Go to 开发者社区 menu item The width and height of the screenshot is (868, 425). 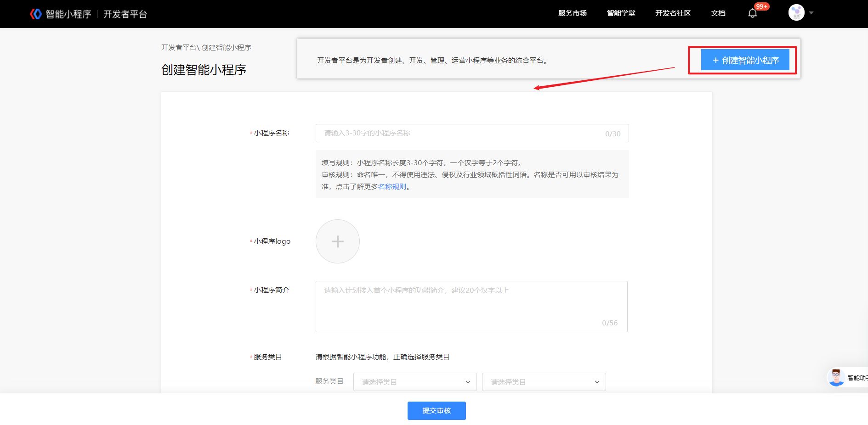(673, 13)
